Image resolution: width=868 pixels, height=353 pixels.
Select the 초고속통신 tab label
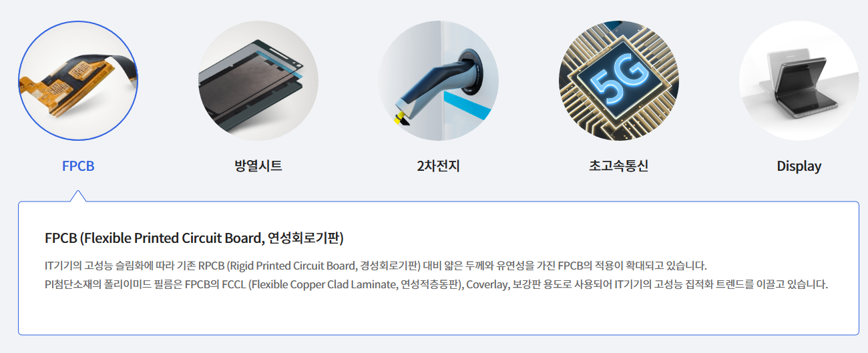tap(619, 166)
